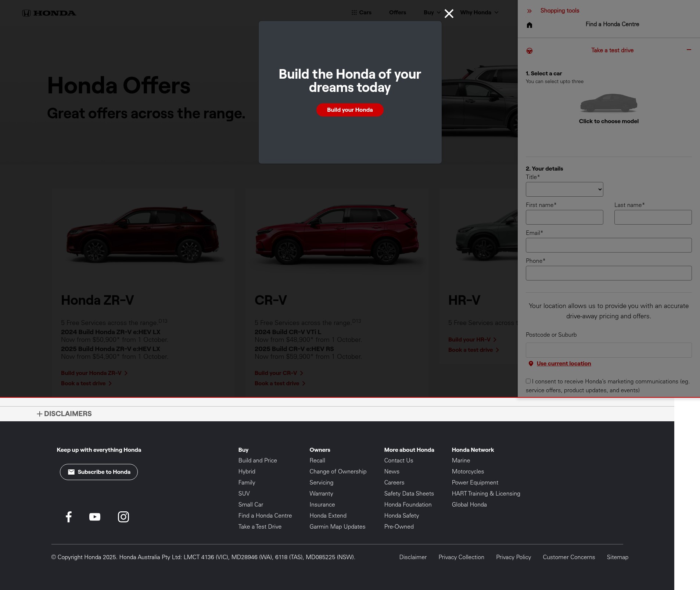Click footer Build and Price link
This screenshot has height=590, width=700.
coord(258,461)
